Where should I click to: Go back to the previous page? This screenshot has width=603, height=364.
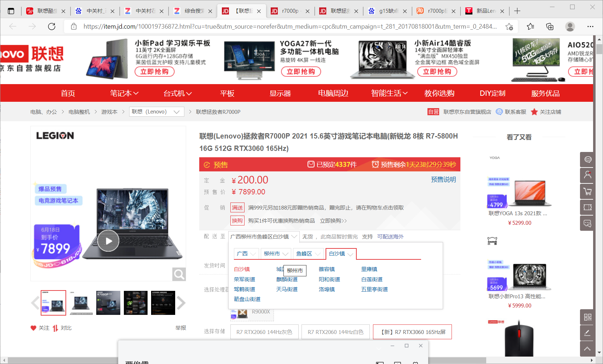13,27
